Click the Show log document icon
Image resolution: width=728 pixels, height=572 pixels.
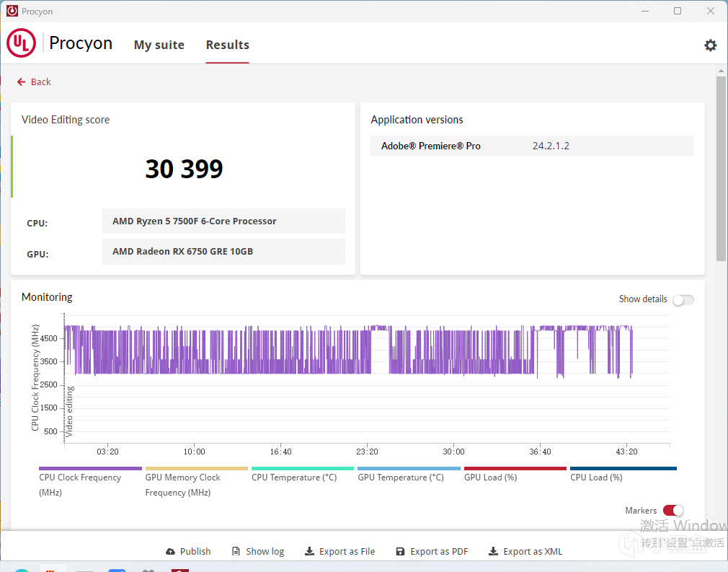coord(236,552)
